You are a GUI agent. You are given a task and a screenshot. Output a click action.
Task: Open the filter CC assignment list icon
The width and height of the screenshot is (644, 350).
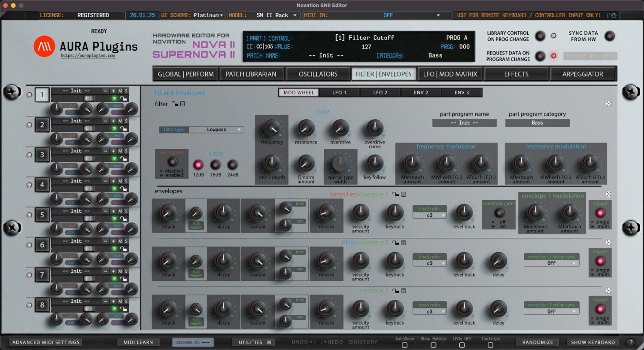[x=182, y=103]
